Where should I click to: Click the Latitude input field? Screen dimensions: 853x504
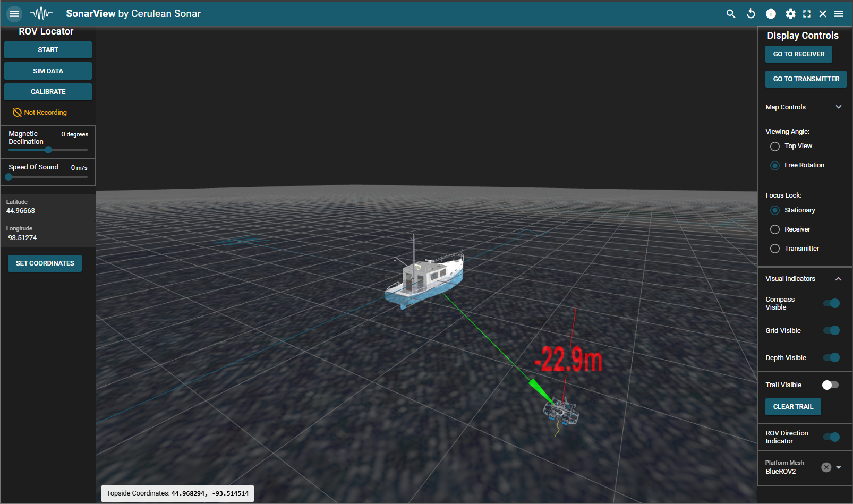(x=48, y=207)
